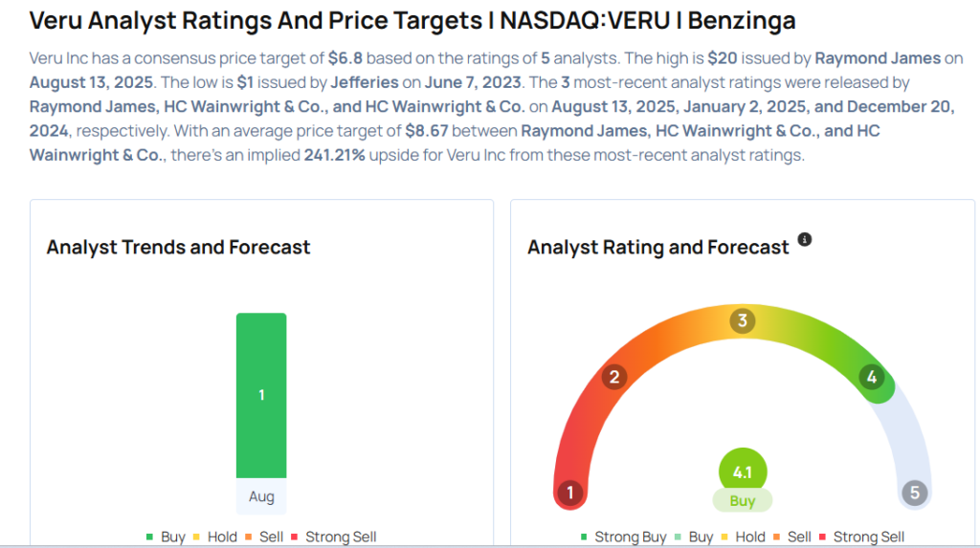This screenshot has width=980, height=548.
Task: Toggle Strong Sell in Analyst Rating legend
Action: 862,537
